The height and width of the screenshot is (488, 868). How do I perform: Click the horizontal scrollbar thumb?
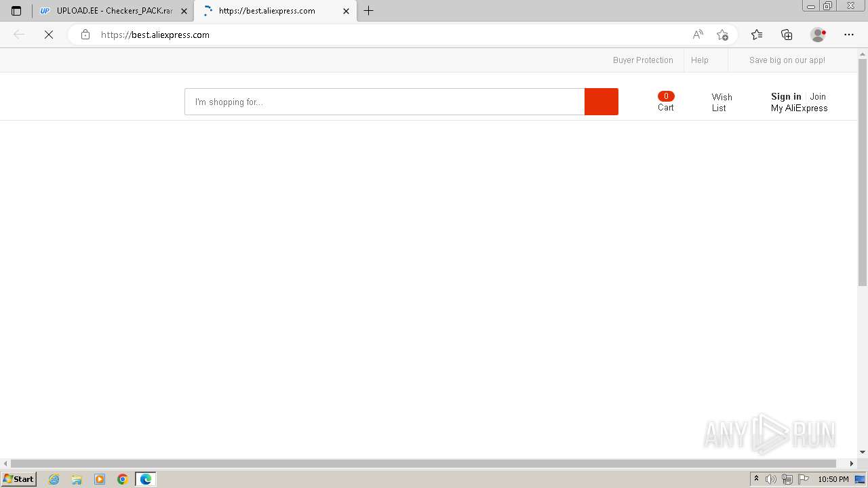coord(424,464)
